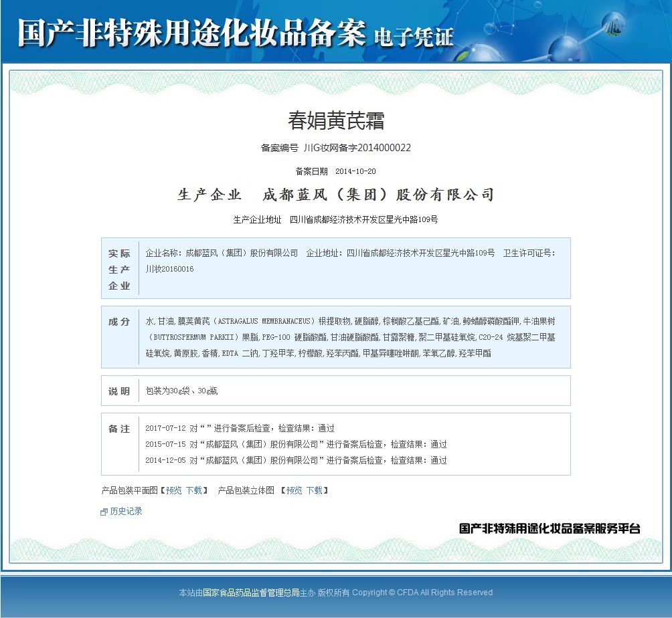Click the company name 成都蓝风（集团）股份有限公司 heading
672x618 pixels.
tap(378, 195)
